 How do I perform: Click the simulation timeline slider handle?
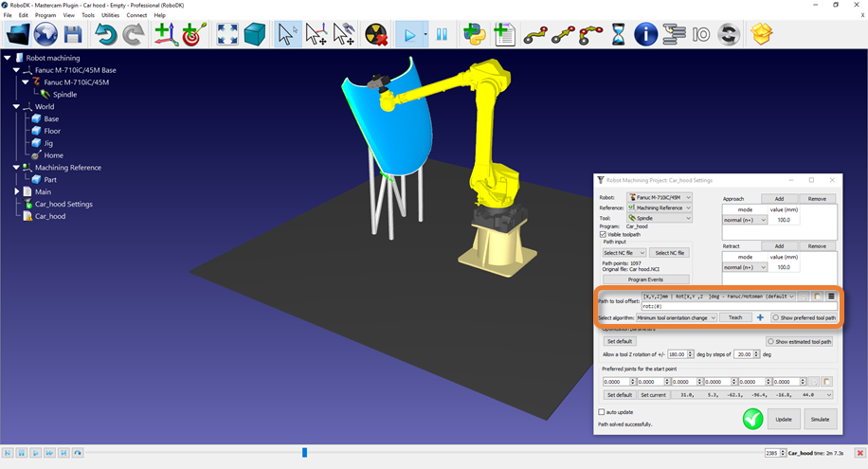pos(304,453)
